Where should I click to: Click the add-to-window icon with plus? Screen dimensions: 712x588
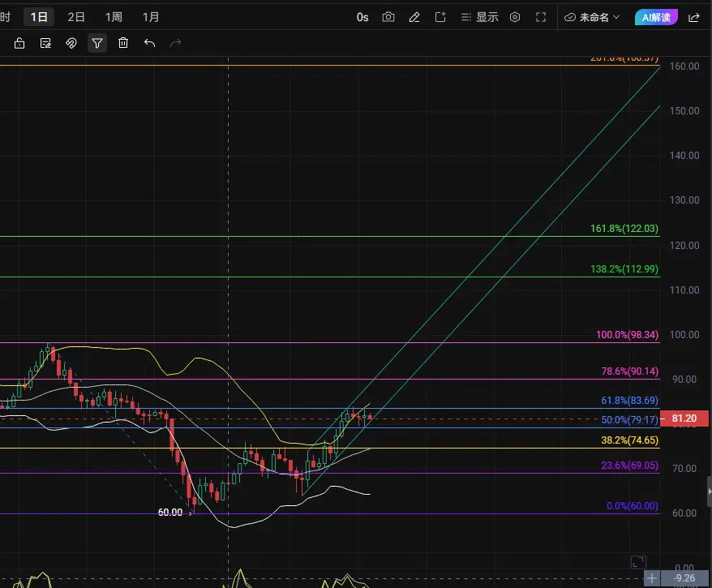(x=440, y=17)
